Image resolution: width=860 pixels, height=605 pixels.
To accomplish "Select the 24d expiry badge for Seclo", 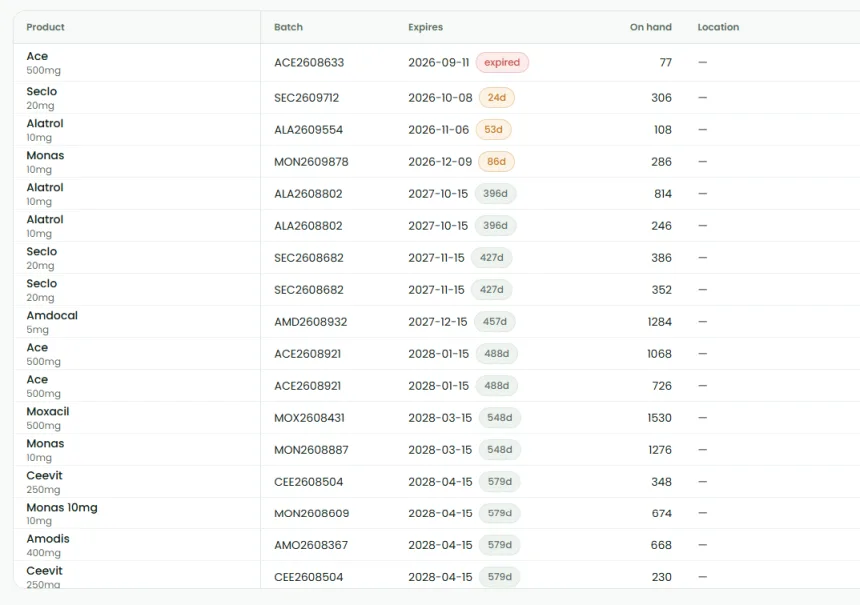I will point(496,98).
